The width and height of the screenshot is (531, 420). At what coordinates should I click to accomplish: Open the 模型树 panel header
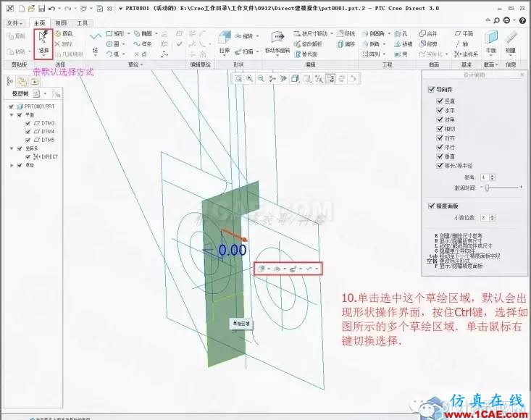20,93
